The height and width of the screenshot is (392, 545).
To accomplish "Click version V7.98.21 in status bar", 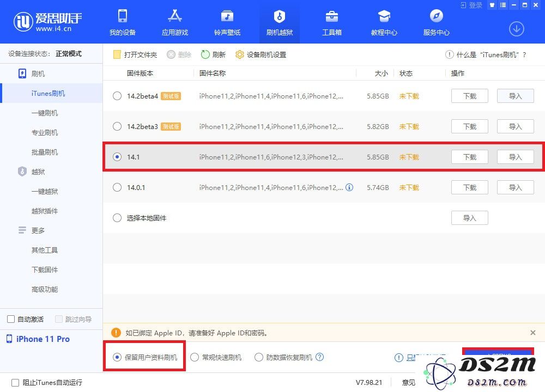I will pos(369,383).
